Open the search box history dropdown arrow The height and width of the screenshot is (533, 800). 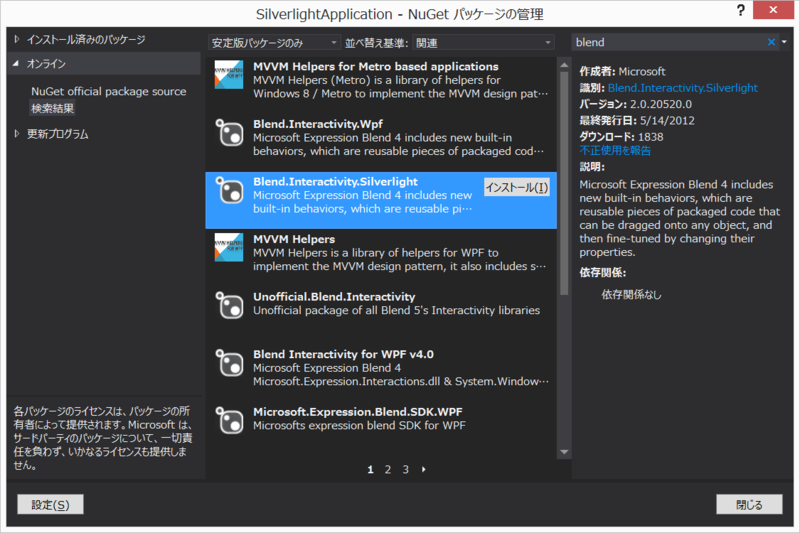(784, 42)
